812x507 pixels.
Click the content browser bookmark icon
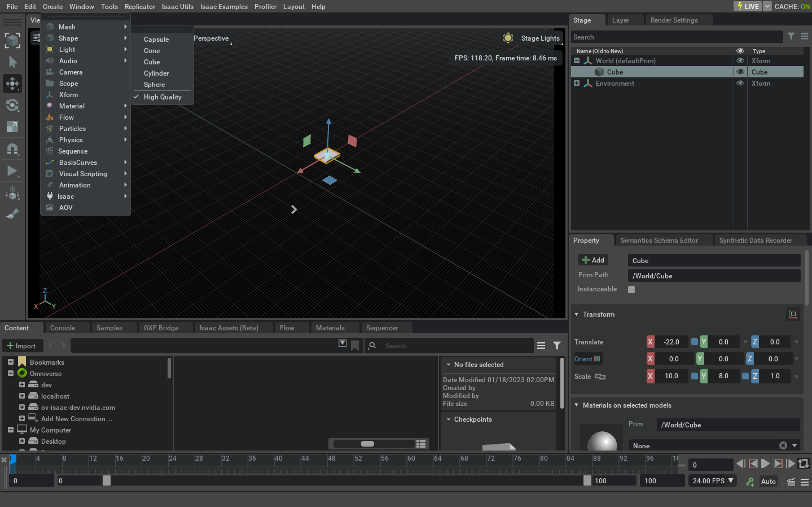(355, 346)
